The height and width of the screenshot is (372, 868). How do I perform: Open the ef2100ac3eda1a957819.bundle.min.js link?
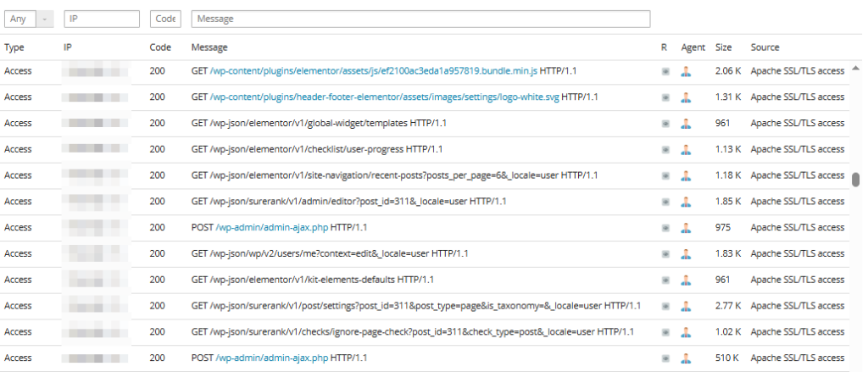pos(375,71)
